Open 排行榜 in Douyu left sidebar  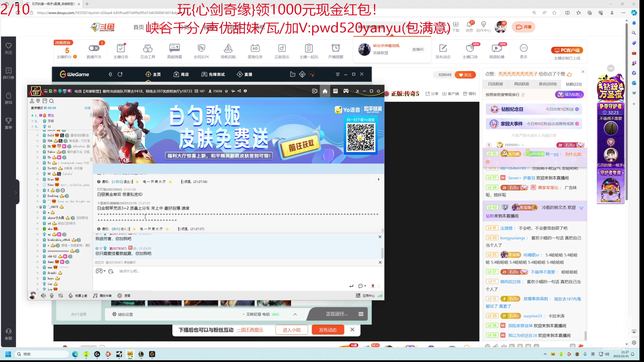(x=9, y=73)
